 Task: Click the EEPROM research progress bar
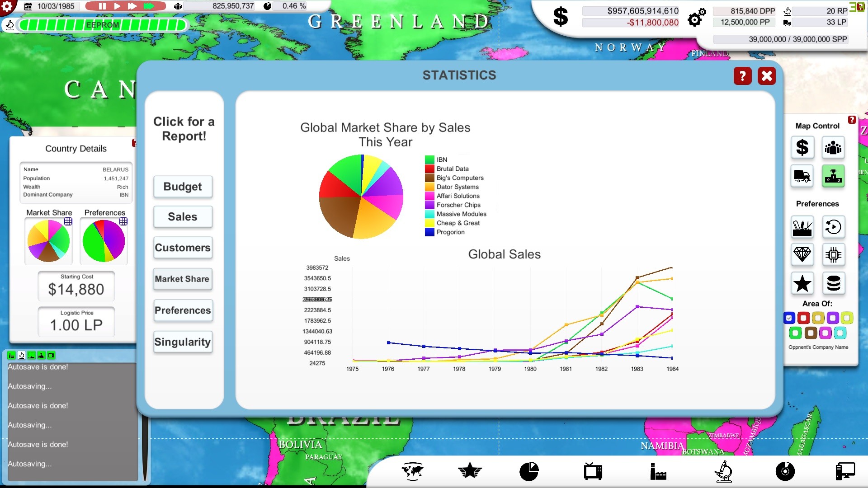[102, 25]
